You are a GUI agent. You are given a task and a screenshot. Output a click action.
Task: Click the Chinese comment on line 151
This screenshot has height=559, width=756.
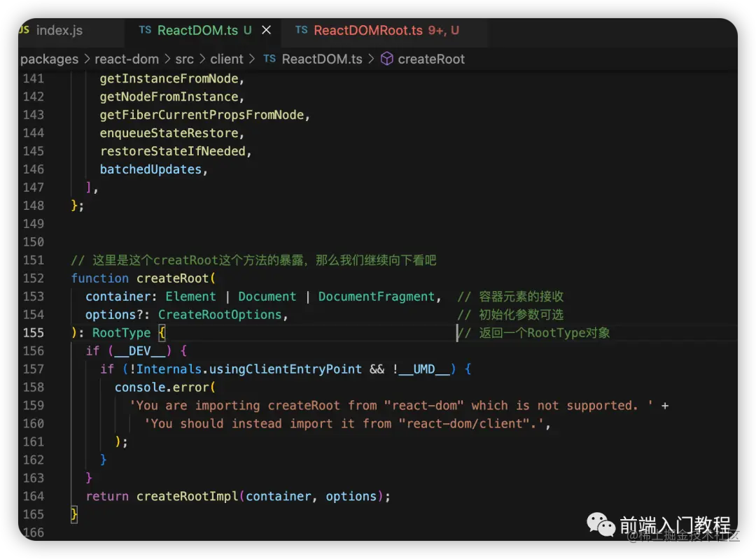[x=253, y=261]
